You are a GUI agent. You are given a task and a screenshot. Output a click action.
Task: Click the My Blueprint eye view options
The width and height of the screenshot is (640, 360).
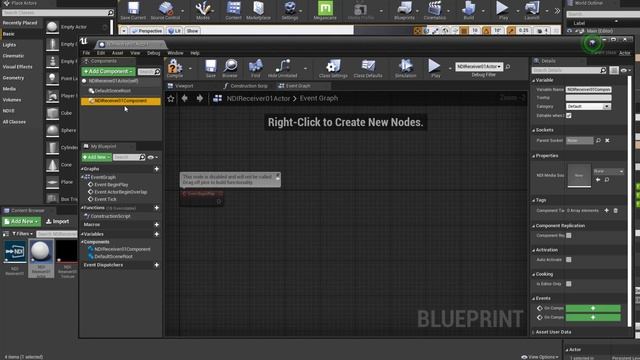[152, 157]
